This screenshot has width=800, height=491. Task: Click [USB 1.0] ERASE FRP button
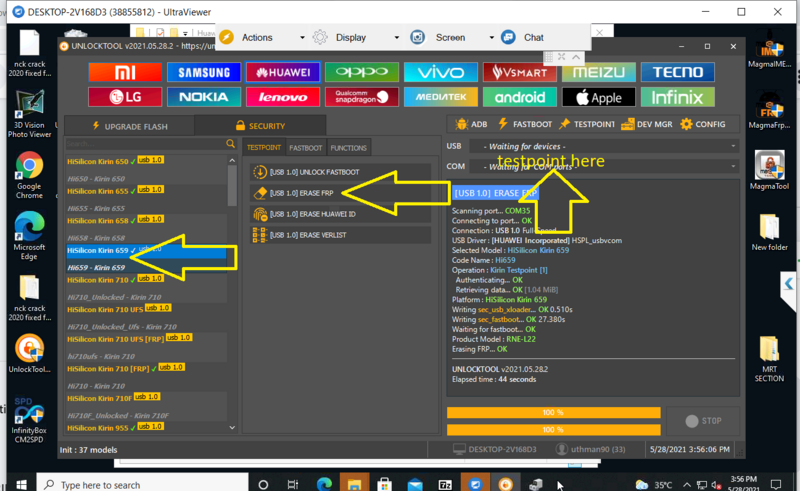click(340, 193)
